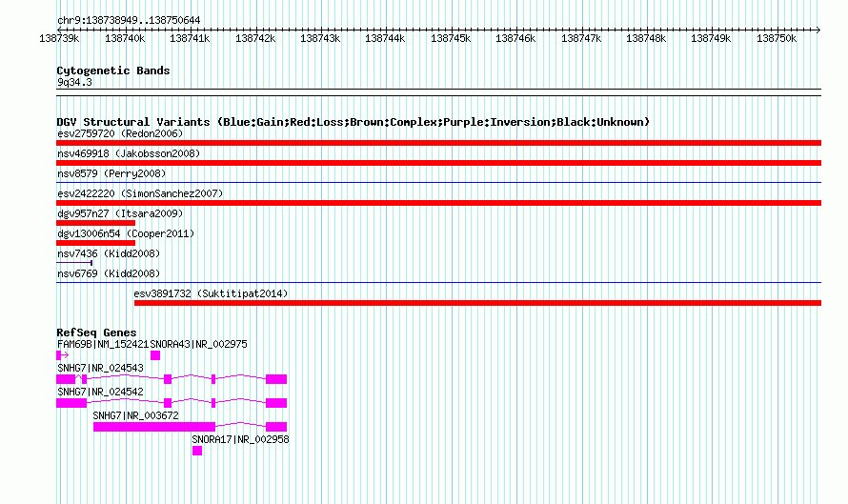Click the 138744k ruler tick label
Viewport: 848px width, 504px height.
tap(385, 38)
